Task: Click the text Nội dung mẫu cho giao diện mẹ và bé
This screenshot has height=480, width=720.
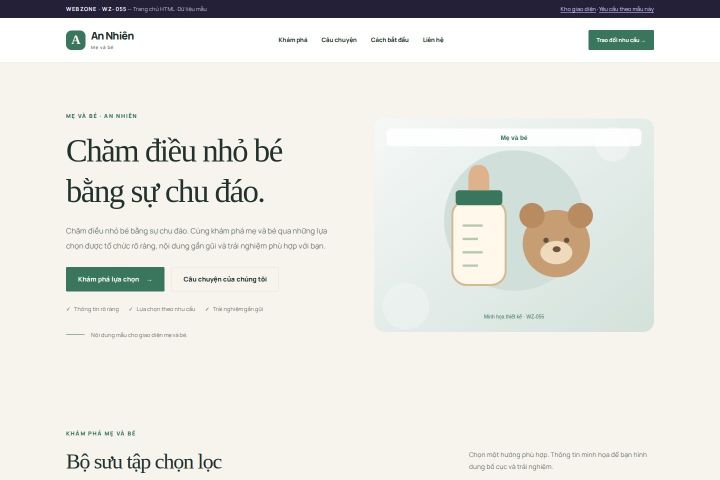Action: [139, 335]
